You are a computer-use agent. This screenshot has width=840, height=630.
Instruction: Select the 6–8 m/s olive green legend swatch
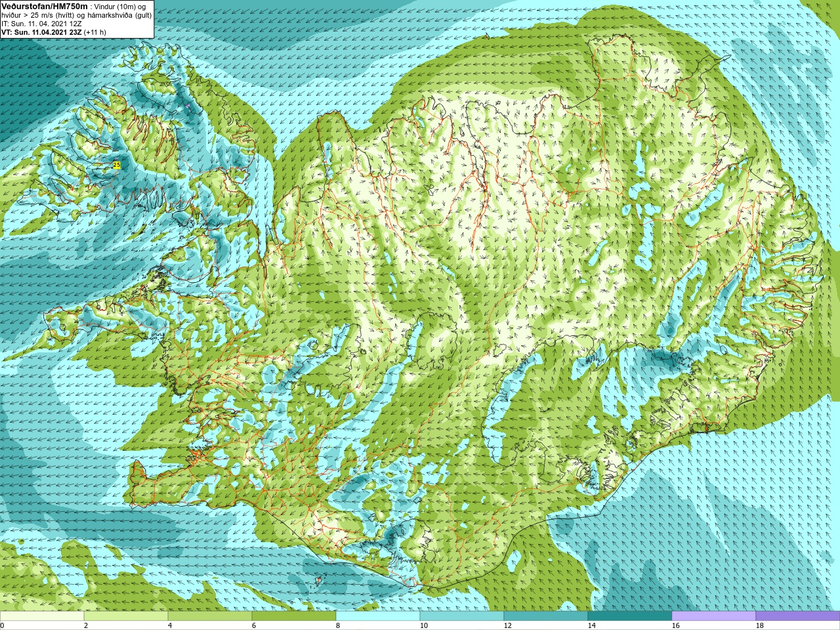point(294,616)
